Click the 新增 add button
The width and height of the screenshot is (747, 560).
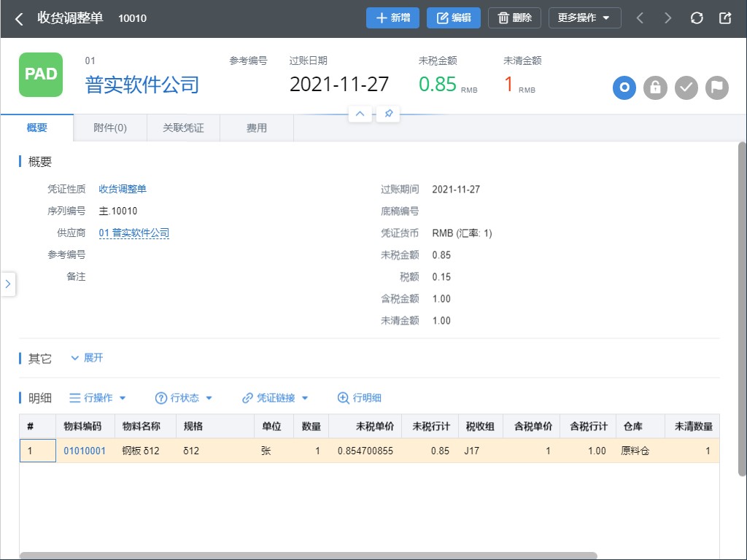pos(392,18)
